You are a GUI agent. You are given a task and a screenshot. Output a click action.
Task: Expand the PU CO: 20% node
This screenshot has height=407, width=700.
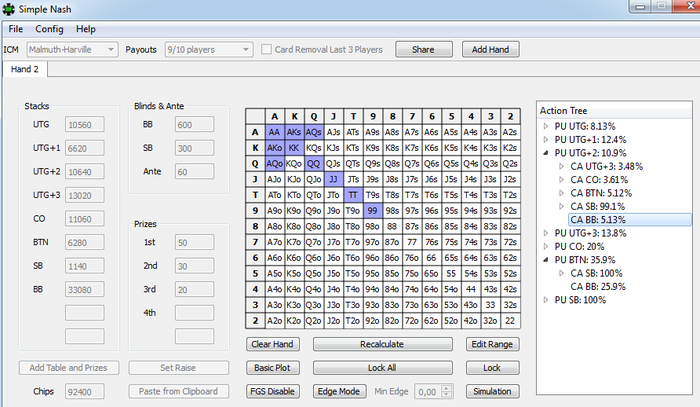tap(546, 246)
